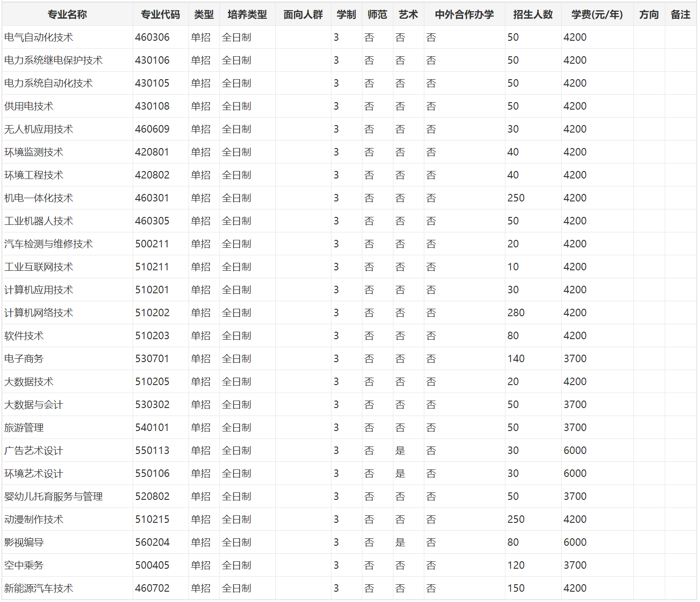Click tuition 3700 in 旅游管理 row
This screenshot has height=602, width=700.
tap(575, 427)
